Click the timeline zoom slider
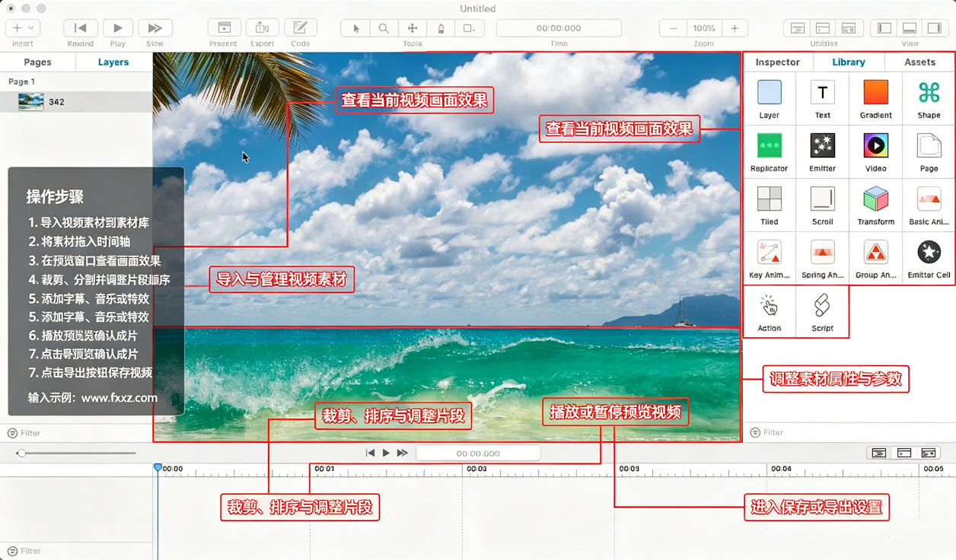Screen dimensions: 956x560 click(76, 453)
